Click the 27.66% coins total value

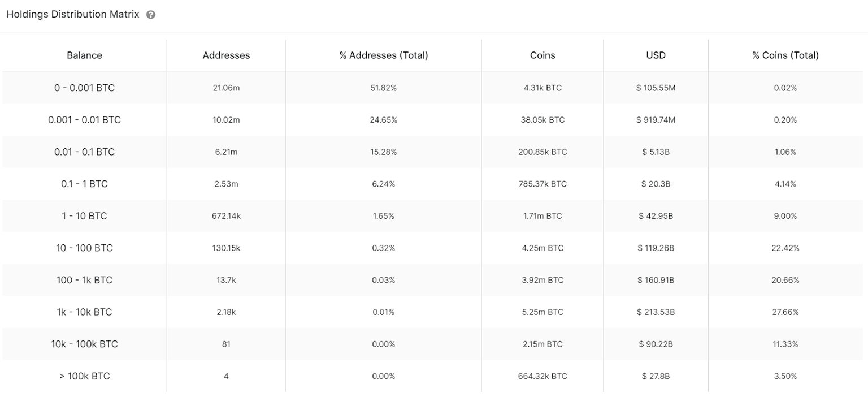(x=785, y=312)
